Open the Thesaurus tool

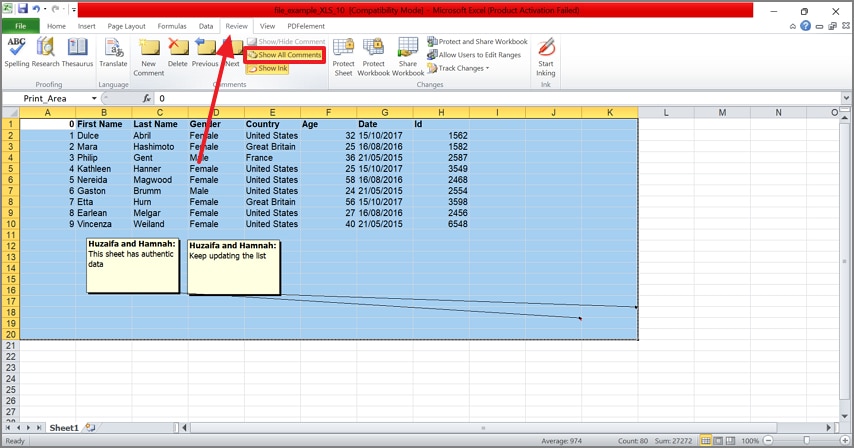pyautogui.click(x=77, y=53)
